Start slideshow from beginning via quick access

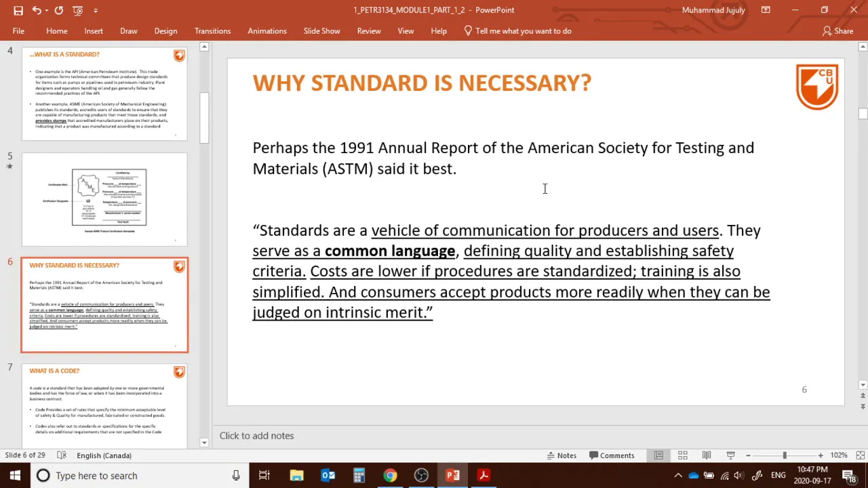click(x=78, y=10)
